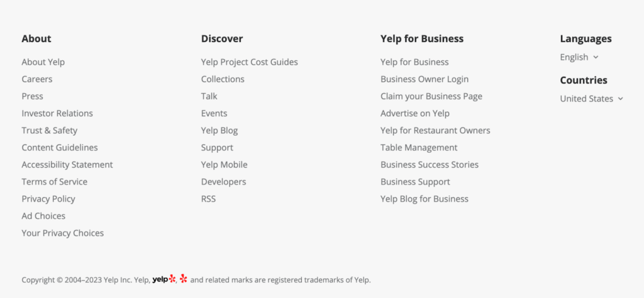Click Claim your Business Page

click(431, 96)
